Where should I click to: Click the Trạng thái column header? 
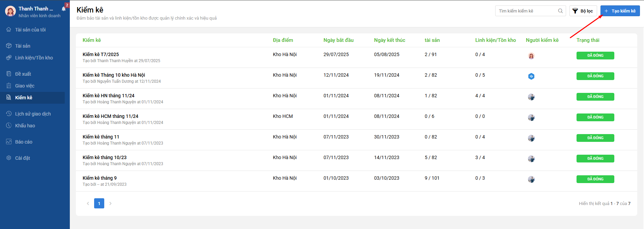pyautogui.click(x=588, y=40)
